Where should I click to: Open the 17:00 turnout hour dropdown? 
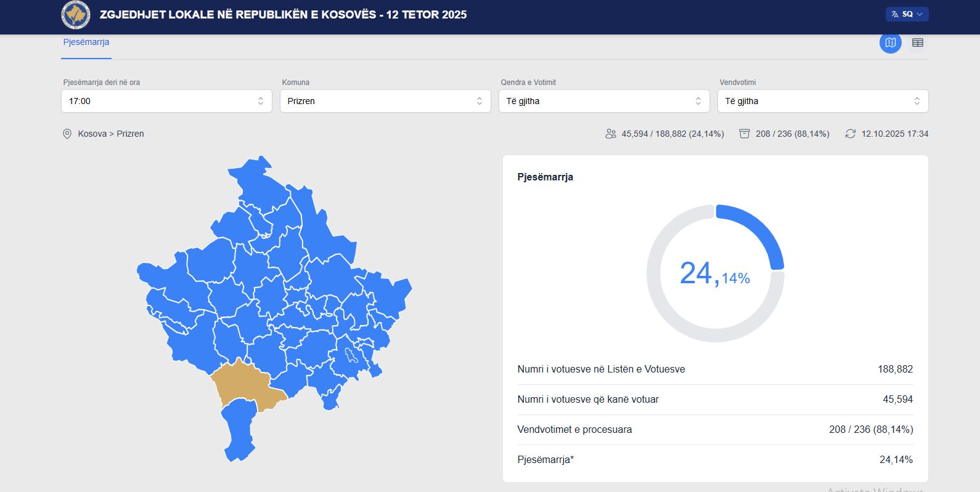[166, 101]
